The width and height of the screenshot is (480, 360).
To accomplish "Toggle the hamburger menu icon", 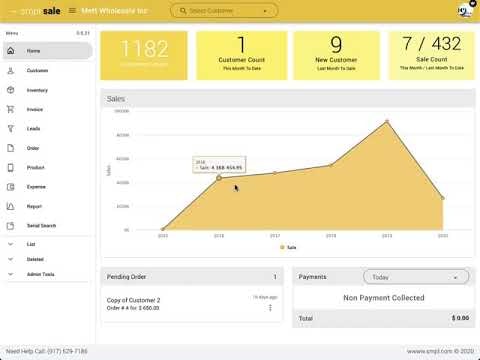I will (72, 11).
